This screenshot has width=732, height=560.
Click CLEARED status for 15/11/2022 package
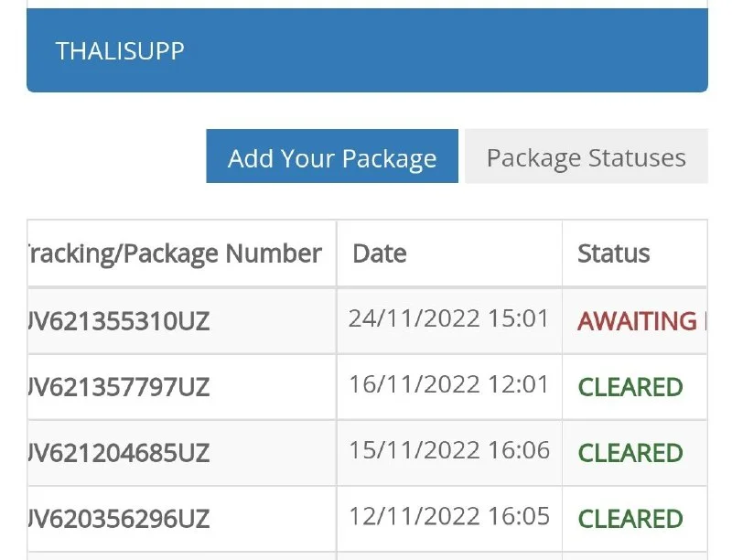tap(630, 453)
